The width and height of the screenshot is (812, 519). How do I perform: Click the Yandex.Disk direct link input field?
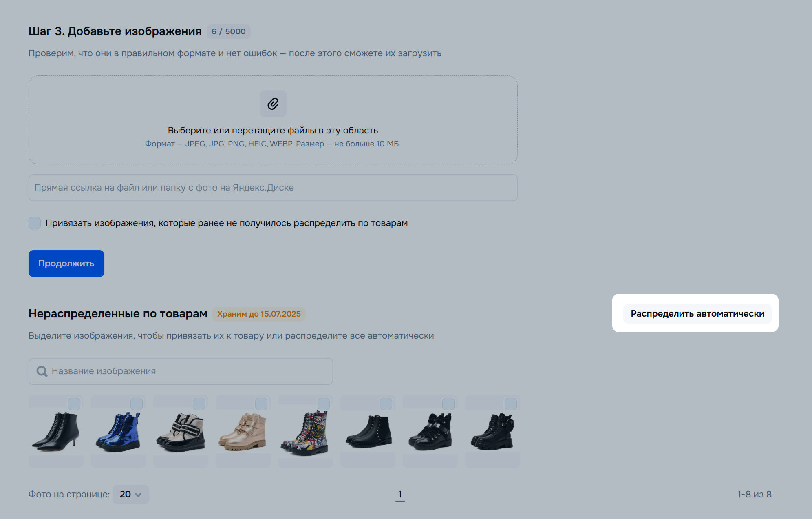tap(273, 188)
